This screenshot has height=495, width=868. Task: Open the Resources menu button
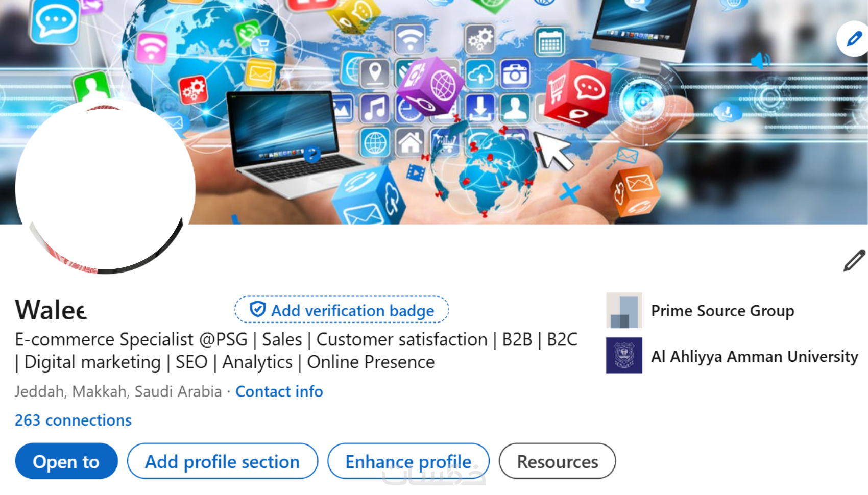point(558,461)
